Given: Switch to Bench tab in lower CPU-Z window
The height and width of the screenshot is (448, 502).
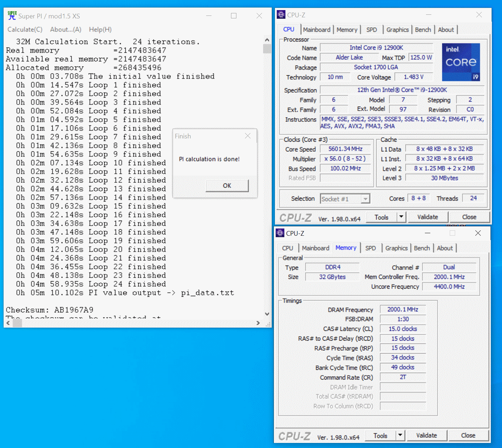Looking at the screenshot, I should (x=422, y=248).
